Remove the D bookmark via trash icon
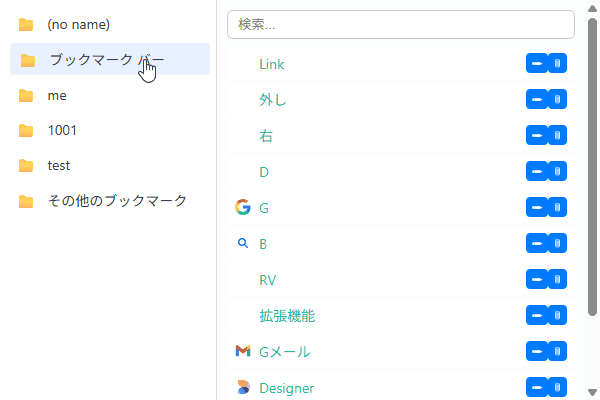The width and height of the screenshot is (600, 400). 557,171
